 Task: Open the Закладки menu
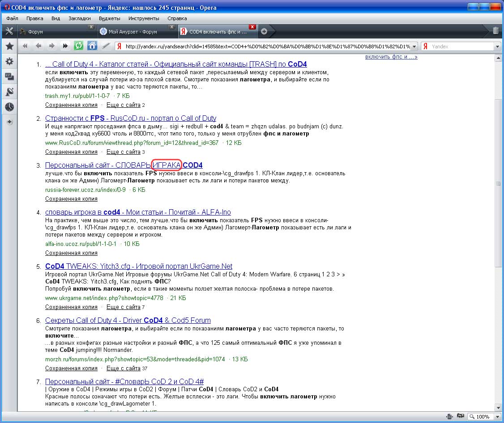click(79, 18)
